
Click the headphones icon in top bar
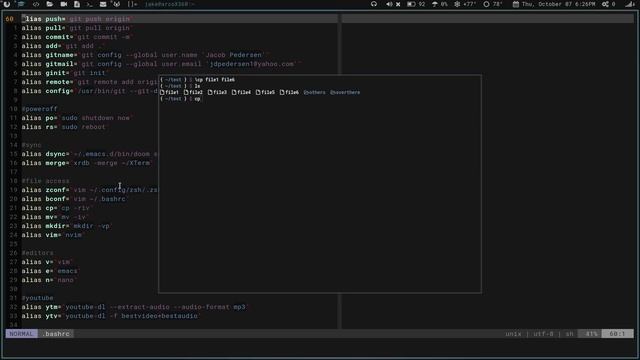click(374, 4)
